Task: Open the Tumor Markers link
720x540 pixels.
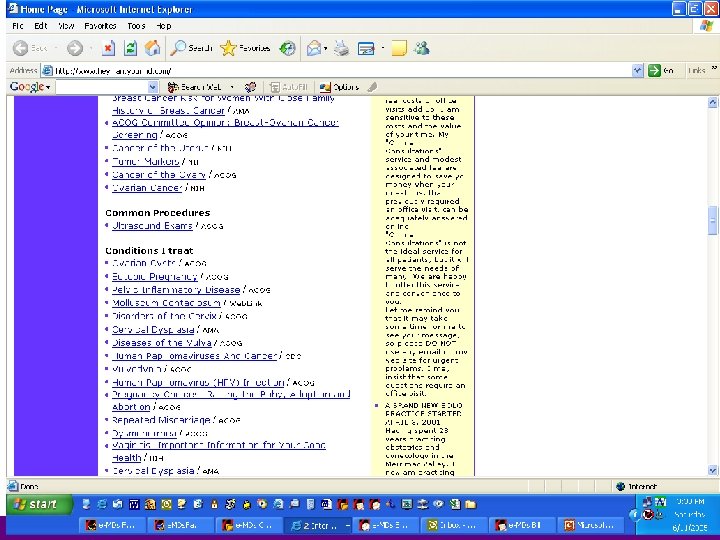Action: [145, 161]
